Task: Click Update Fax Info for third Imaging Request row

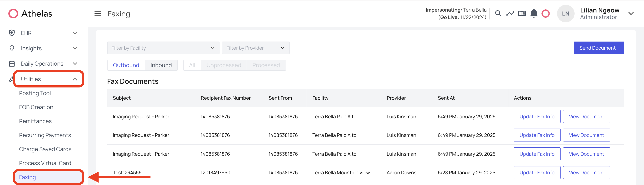Action: 537,154
